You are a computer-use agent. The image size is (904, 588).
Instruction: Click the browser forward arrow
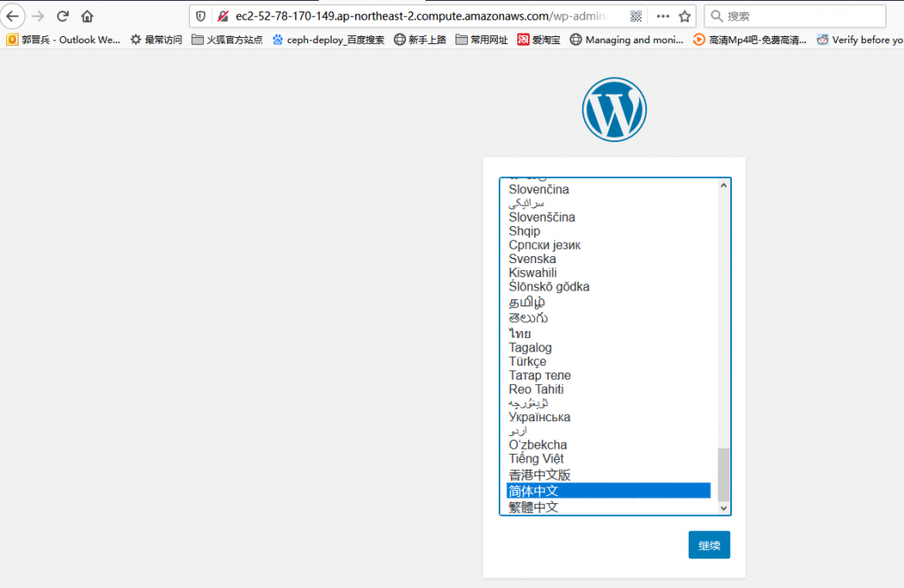[38, 16]
